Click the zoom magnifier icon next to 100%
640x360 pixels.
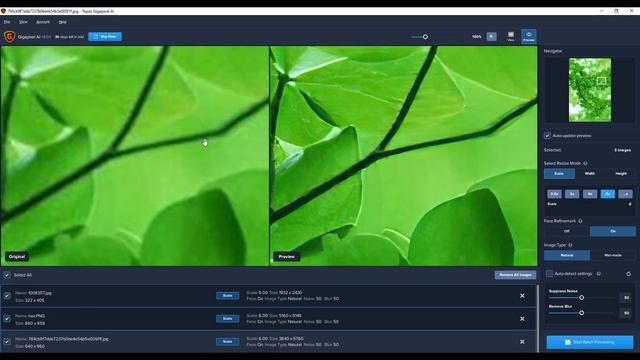tap(491, 37)
